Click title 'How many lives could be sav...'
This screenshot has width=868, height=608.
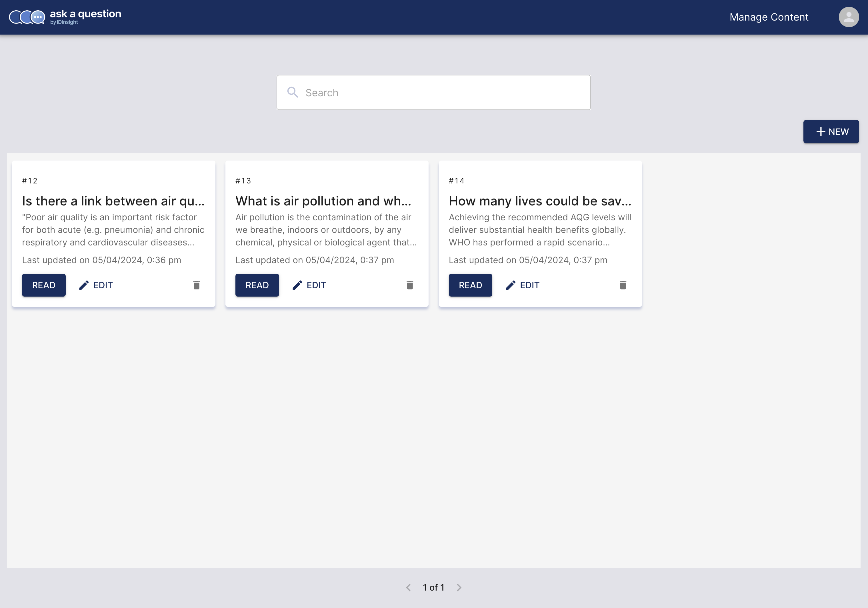[539, 201]
